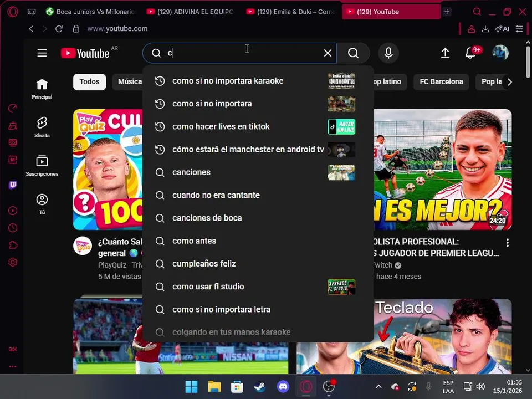The width and height of the screenshot is (532, 399).
Task: Start voice search with the microphone
Action: [388, 53]
